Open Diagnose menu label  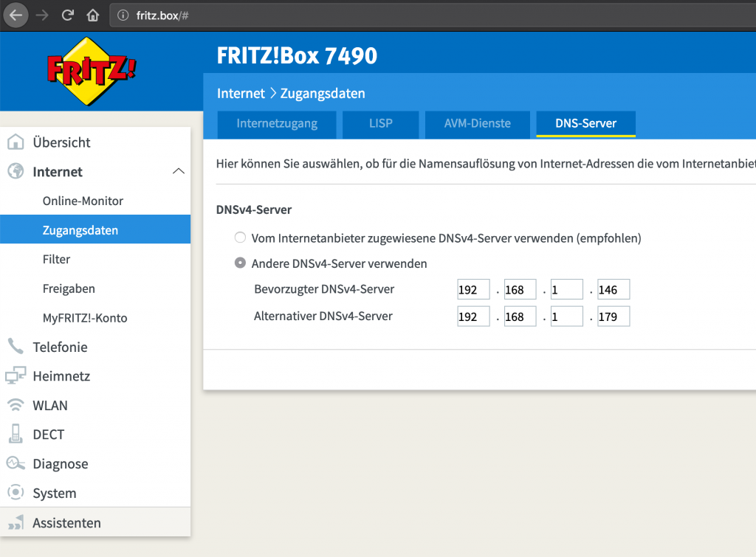click(x=61, y=464)
